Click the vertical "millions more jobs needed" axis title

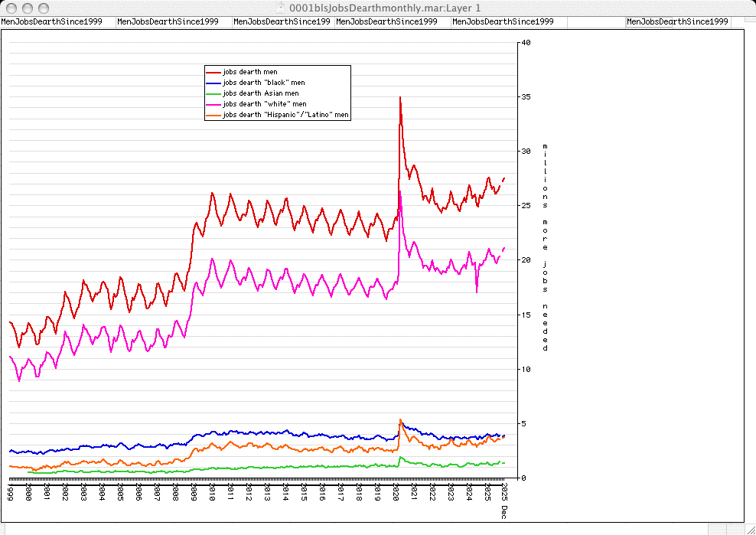pos(545,246)
